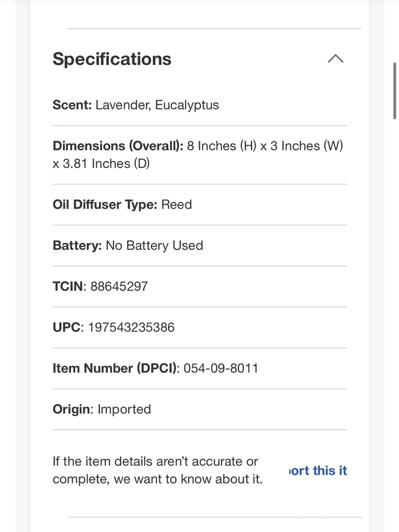The width and height of the screenshot is (399, 532).
Task: Select the UPC number 197543235386
Action: [x=131, y=328]
